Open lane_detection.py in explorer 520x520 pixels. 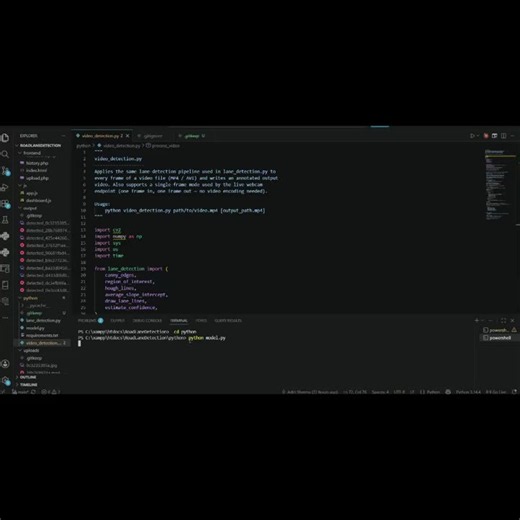click(x=43, y=320)
